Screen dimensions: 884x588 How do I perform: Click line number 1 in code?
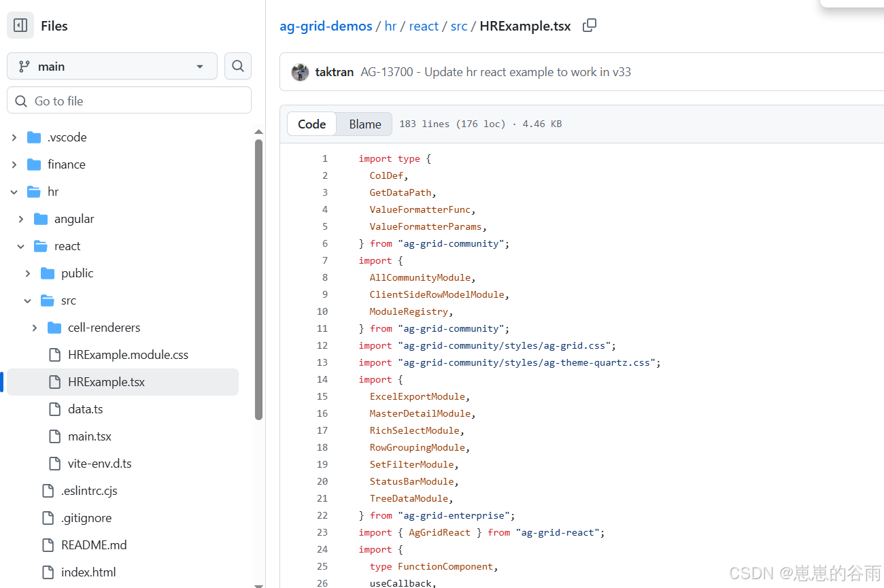coord(325,158)
